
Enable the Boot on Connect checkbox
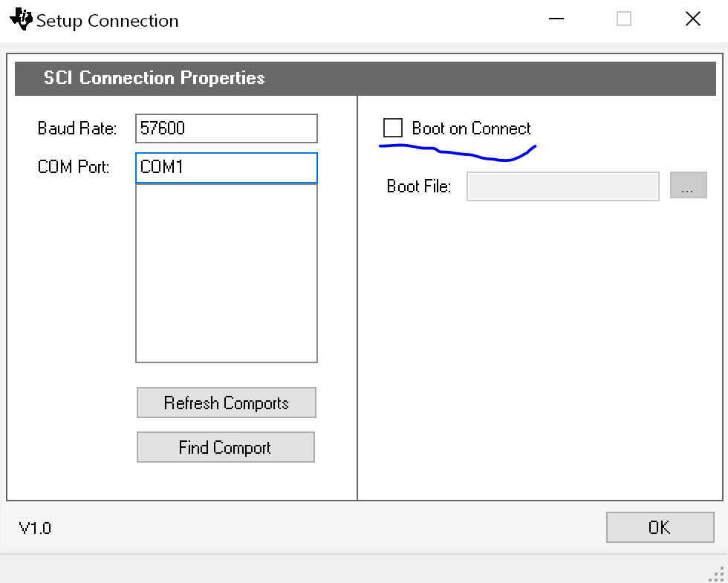(x=392, y=128)
